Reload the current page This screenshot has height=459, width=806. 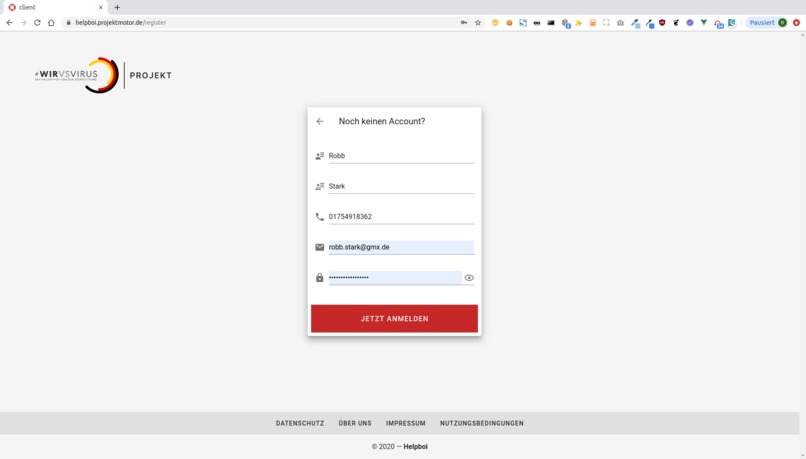(x=37, y=23)
